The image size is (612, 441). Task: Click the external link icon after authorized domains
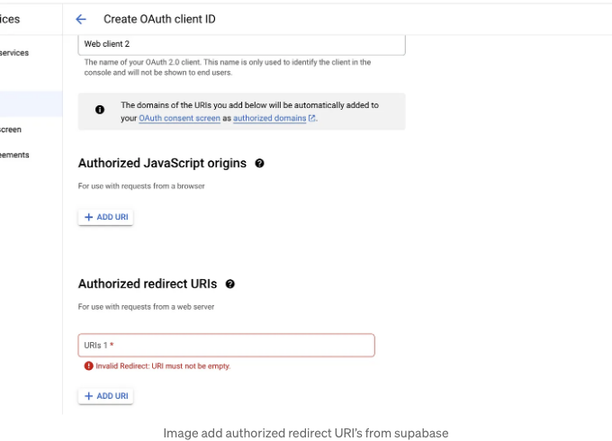pyautogui.click(x=312, y=118)
